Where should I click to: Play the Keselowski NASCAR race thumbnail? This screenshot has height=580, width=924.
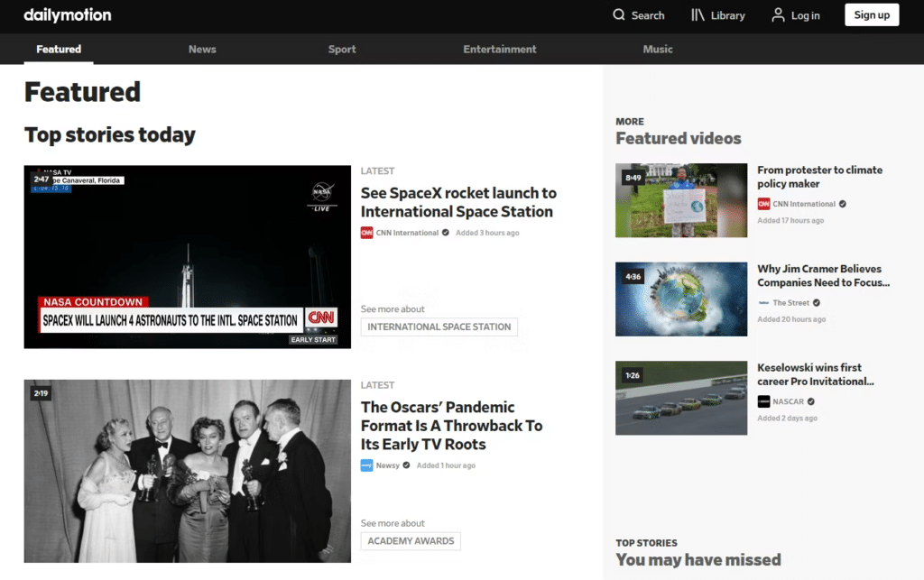click(681, 398)
